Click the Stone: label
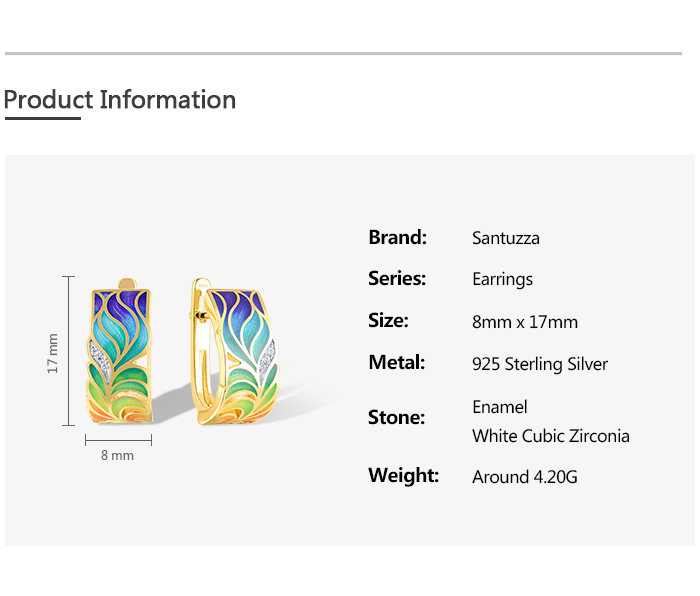The width and height of the screenshot is (700, 596). tap(396, 417)
